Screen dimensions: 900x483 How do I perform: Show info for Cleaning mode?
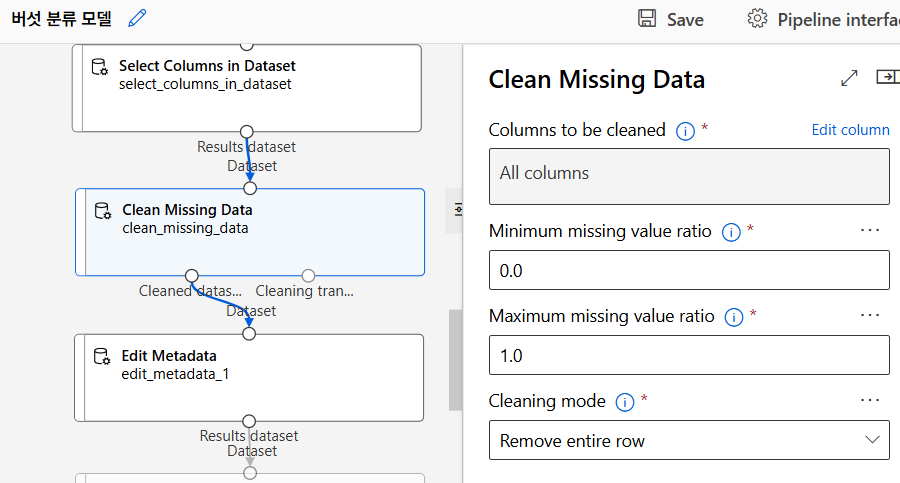pyautogui.click(x=625, y=402)
